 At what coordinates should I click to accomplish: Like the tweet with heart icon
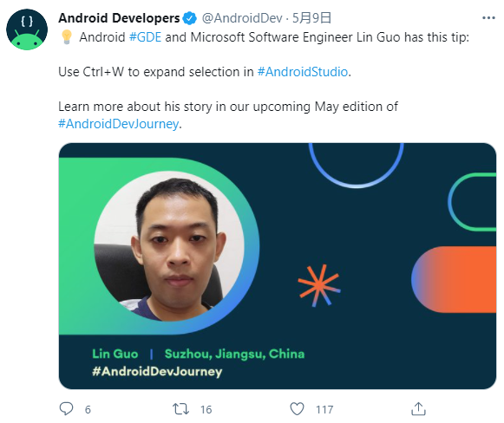tap(297, 409)
